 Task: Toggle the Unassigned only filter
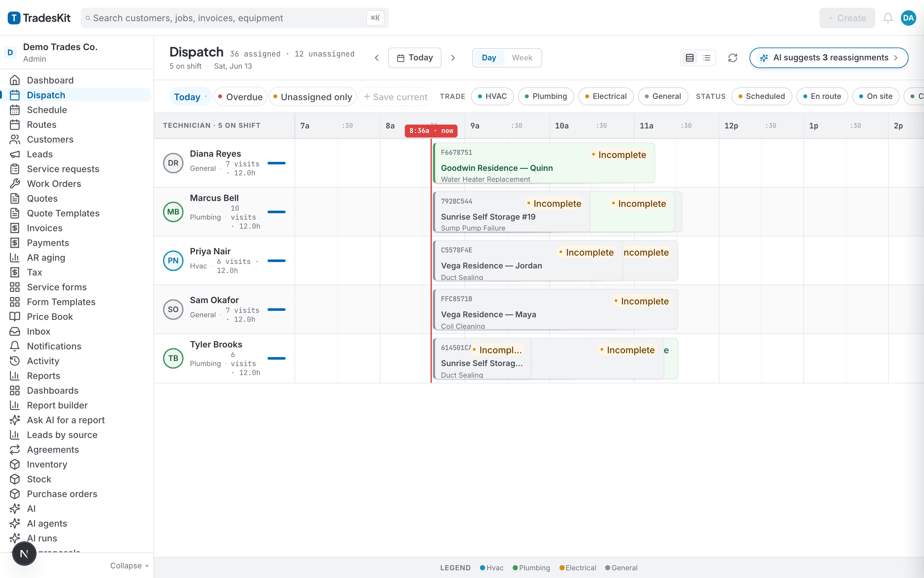[313, 97]
